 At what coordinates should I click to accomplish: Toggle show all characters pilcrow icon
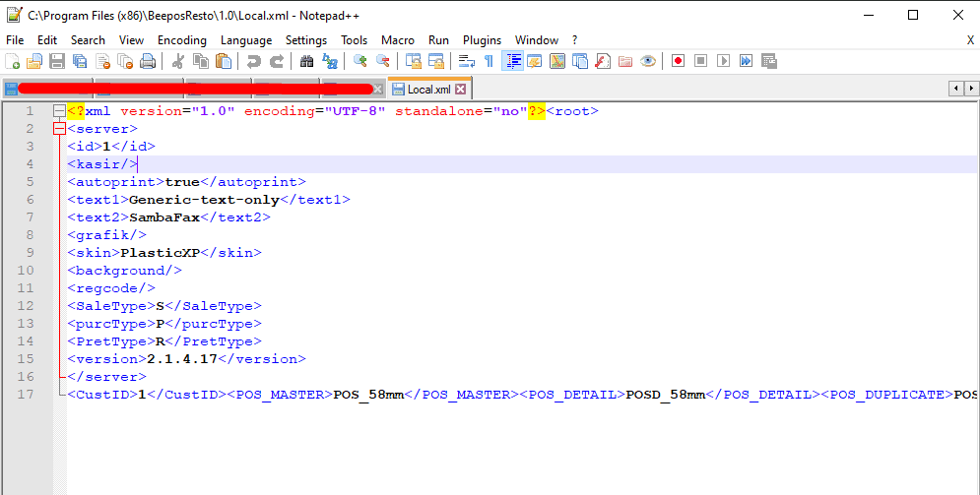click(489, 61)
